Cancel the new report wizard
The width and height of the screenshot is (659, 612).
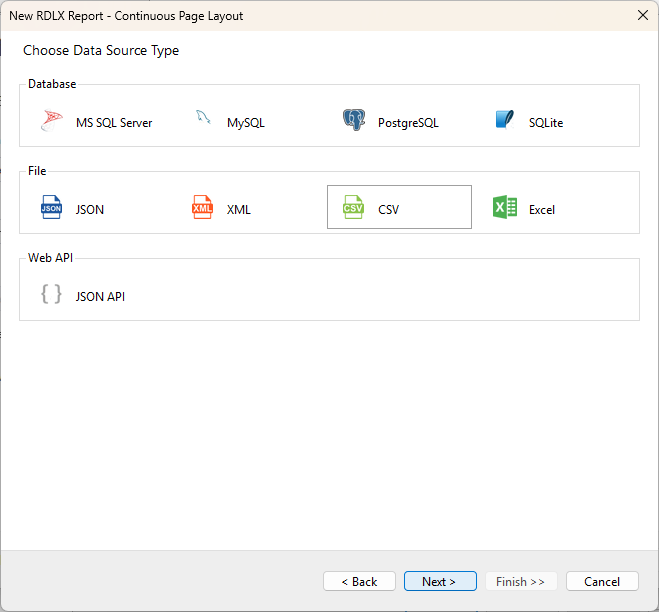tap(602, 581)
